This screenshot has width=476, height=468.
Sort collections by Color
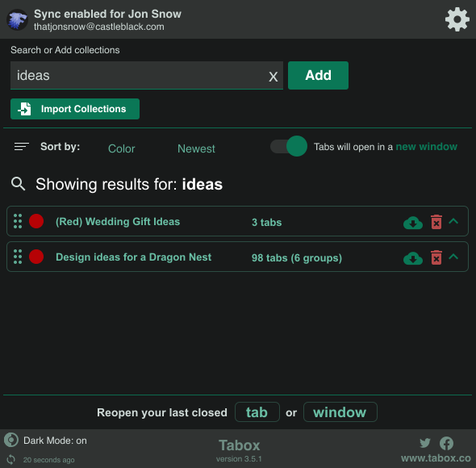click(122, 148)
